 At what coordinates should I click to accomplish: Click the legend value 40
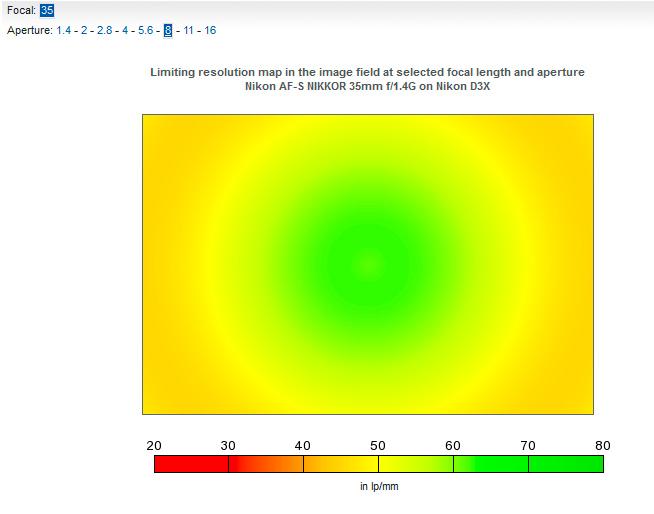303,446
